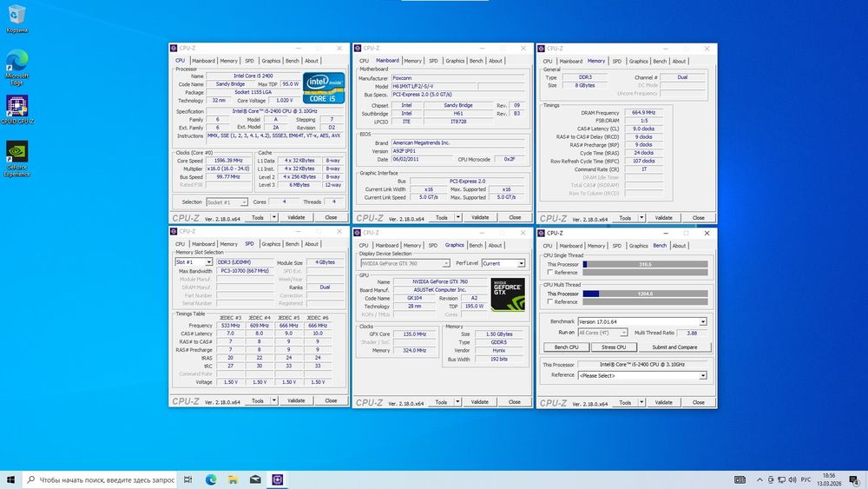Select SPD tab in Graphics window
This screenshot has width=868, height=489.
point(433,245)
